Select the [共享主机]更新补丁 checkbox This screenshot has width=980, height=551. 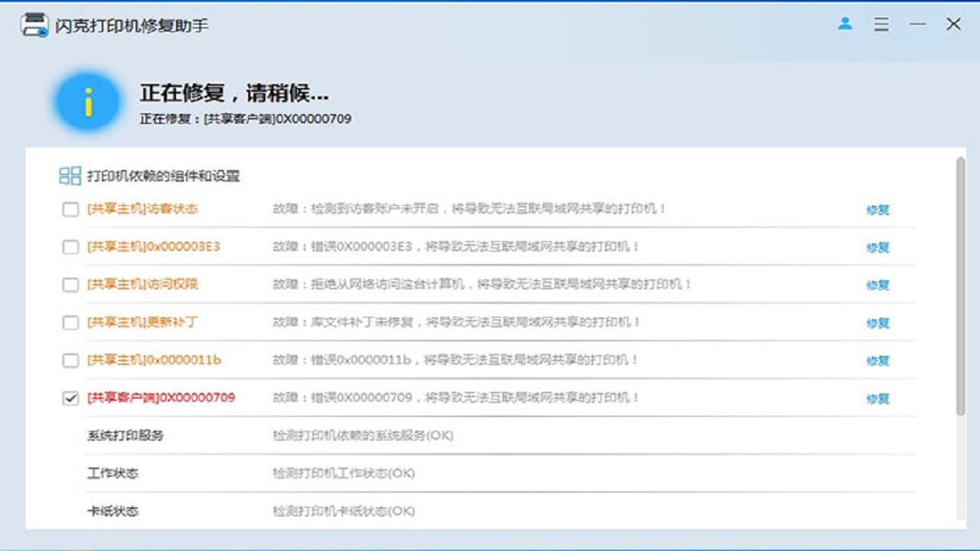70,323
